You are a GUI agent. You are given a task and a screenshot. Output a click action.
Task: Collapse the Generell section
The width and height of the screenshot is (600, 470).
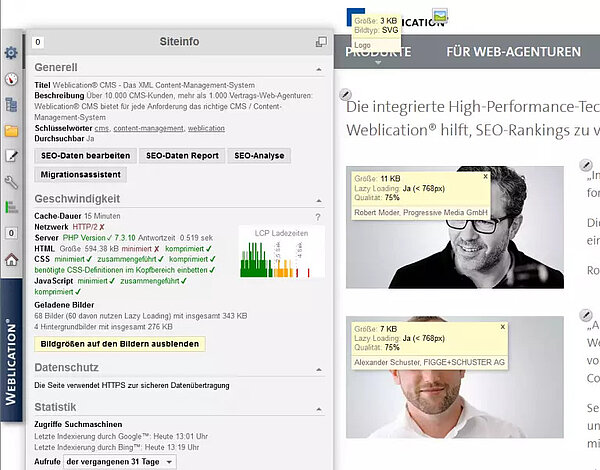coord(319,69)
